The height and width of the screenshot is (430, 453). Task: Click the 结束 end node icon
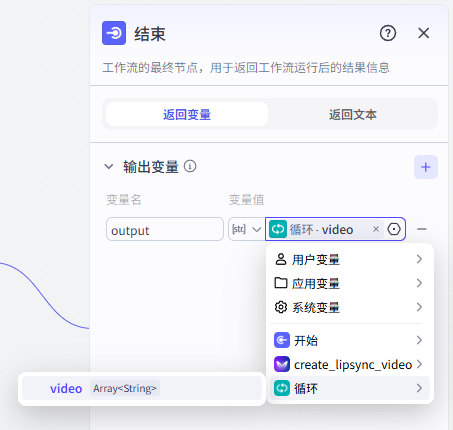[x=114, y=33]
